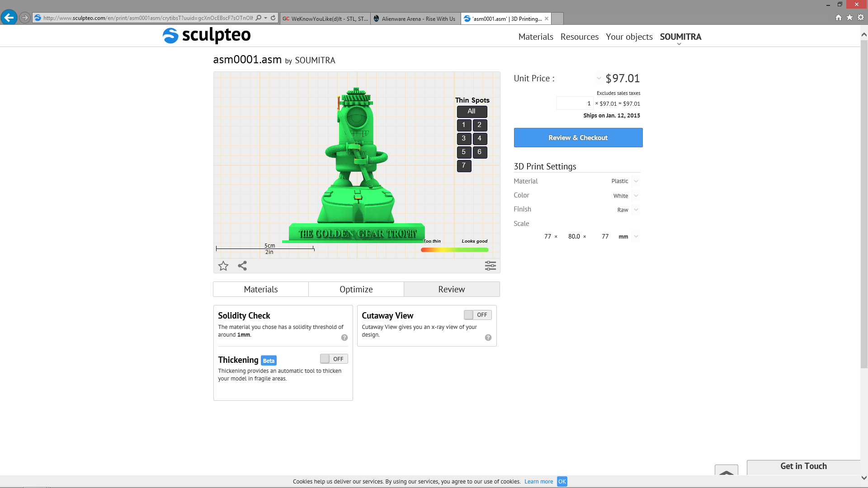This screenshot has height=488, width=868.
Task: Expand the Finish dropdown showing Raw
Action: pyautogui.click(x=636, y=210)
